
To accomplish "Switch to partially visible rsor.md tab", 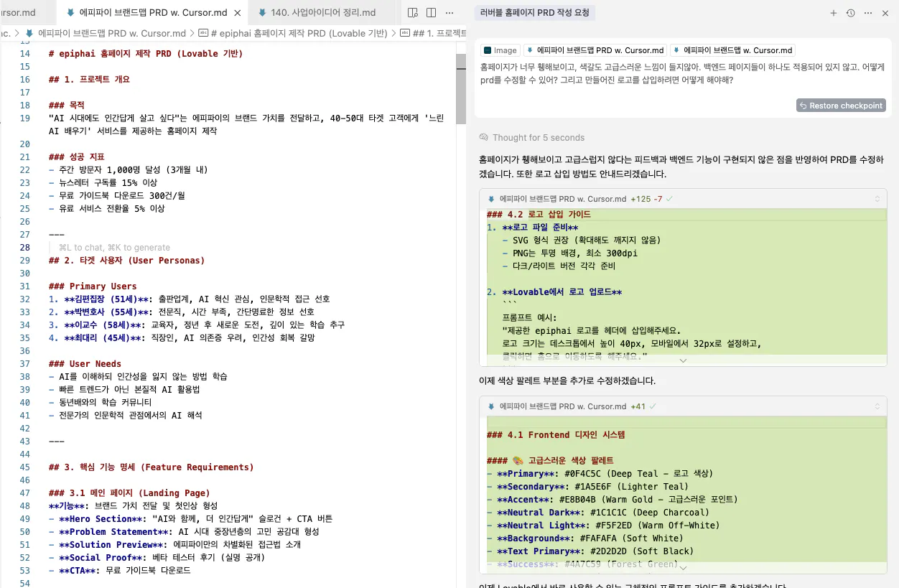I will [27, 13].
